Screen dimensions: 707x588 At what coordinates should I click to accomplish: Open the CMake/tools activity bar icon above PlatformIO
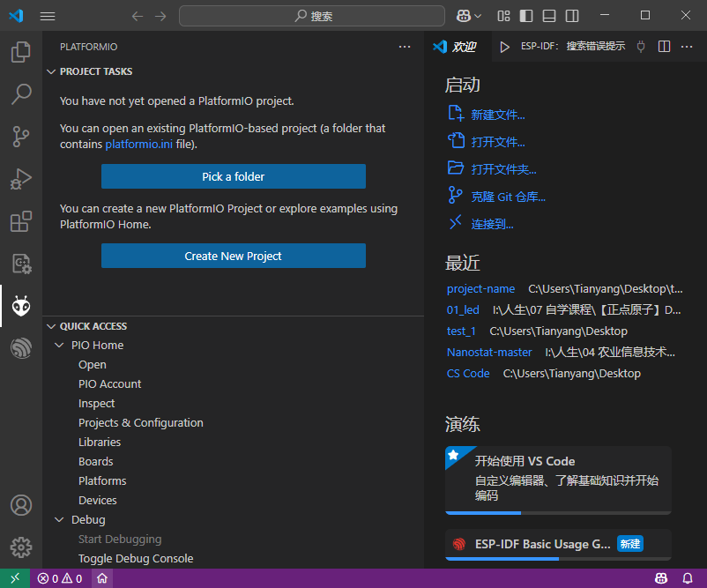[x=21, y=264]
